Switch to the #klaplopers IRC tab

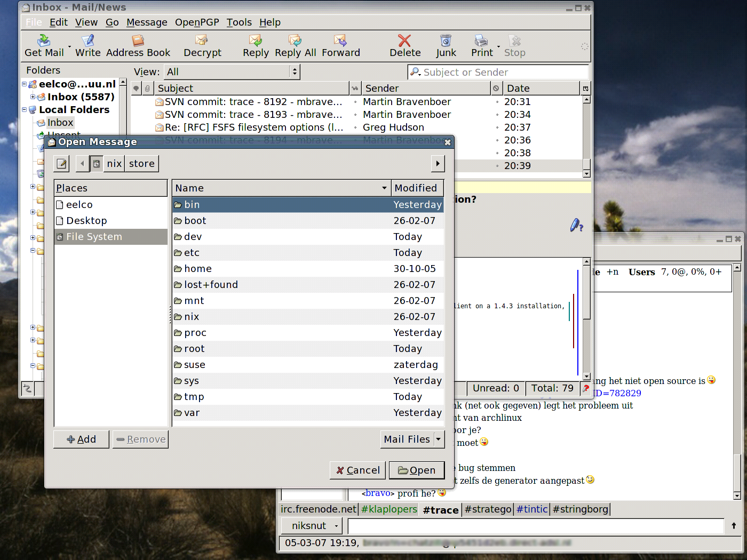point(389,509)
